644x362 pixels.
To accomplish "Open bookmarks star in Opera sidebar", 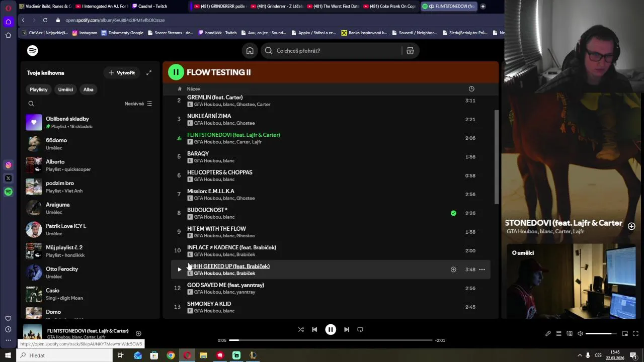I will point(8,35).
